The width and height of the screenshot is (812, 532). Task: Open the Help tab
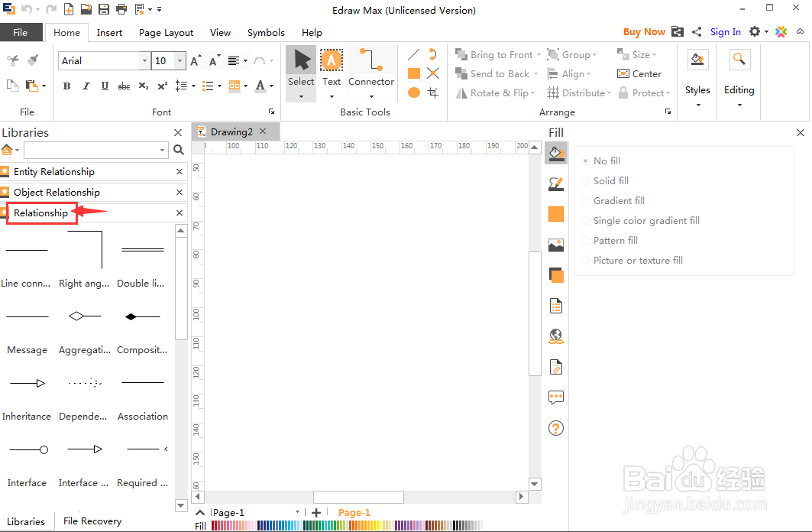(x=312, y=33)
